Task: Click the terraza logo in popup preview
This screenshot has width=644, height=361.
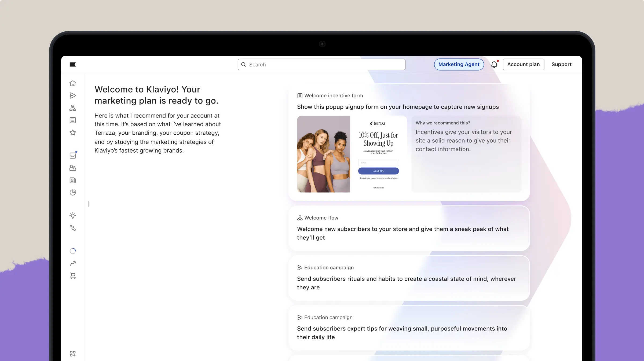Action: 378,123
